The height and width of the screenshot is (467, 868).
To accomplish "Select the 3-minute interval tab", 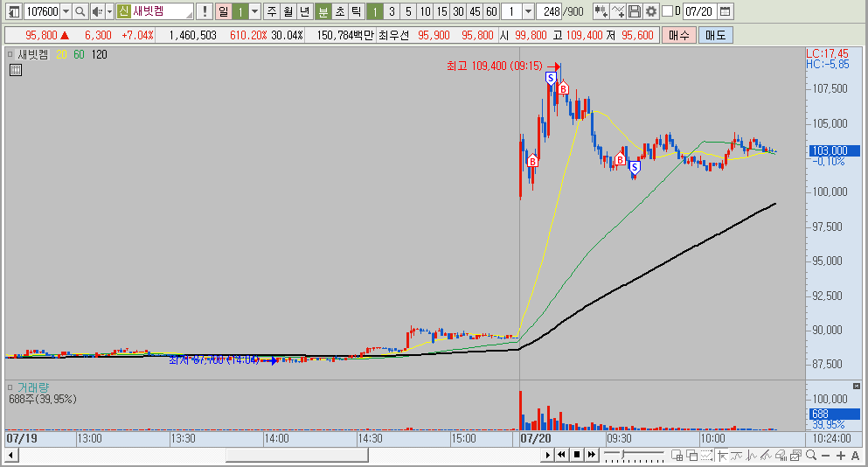I will point(392,11).
